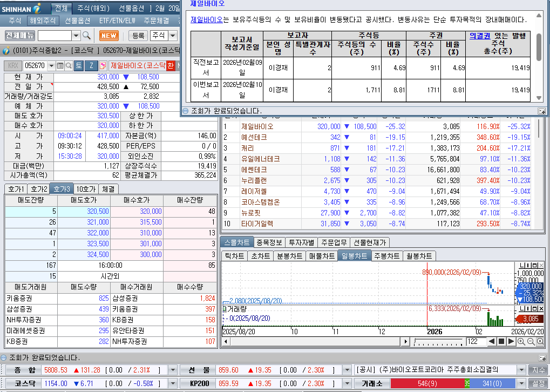Open the ETF/ETN/ELW submenu
550x392 pixels.
point(117,21)
